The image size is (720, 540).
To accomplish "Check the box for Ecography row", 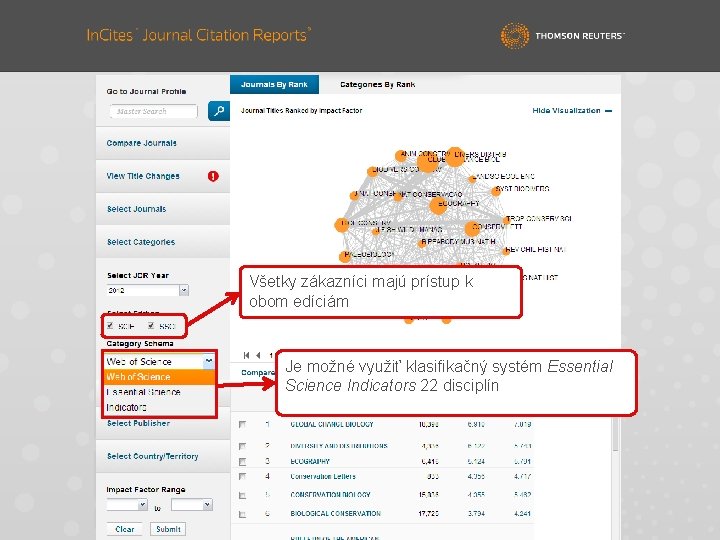I will point(242,461).
